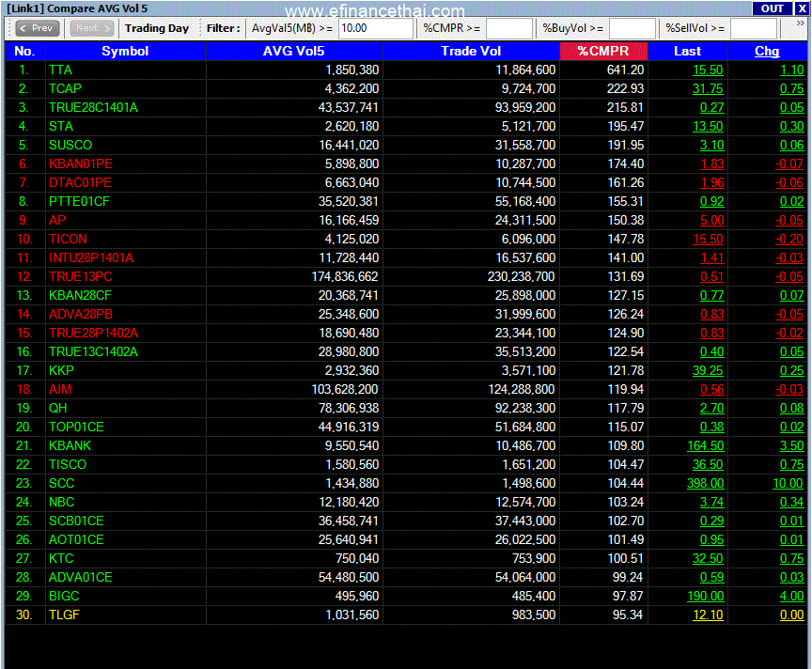Image resolution: width=812 pixels, height=669 pixels.
Task: Click the Trading Day toolbar label
Action: tap(157, 28)
